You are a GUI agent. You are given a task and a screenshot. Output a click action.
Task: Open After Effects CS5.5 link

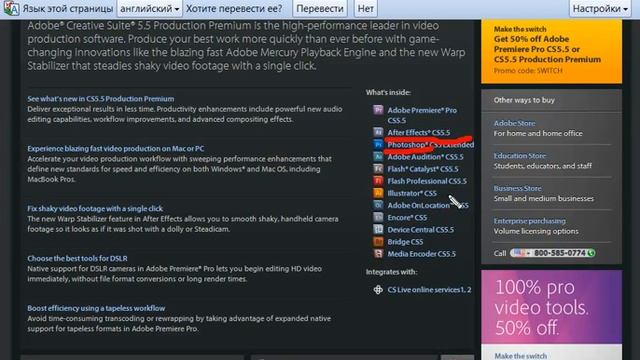419,133
